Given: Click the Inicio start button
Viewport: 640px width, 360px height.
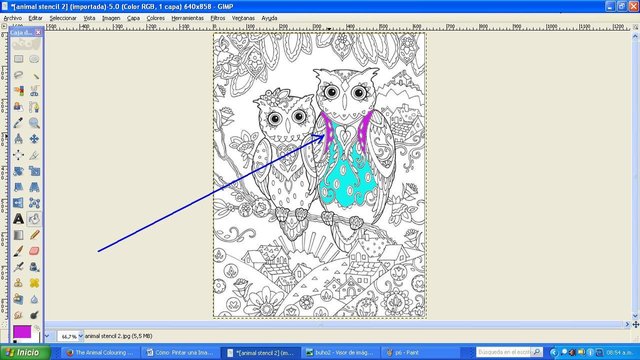Looking at the screenshot, I should 25,352.
